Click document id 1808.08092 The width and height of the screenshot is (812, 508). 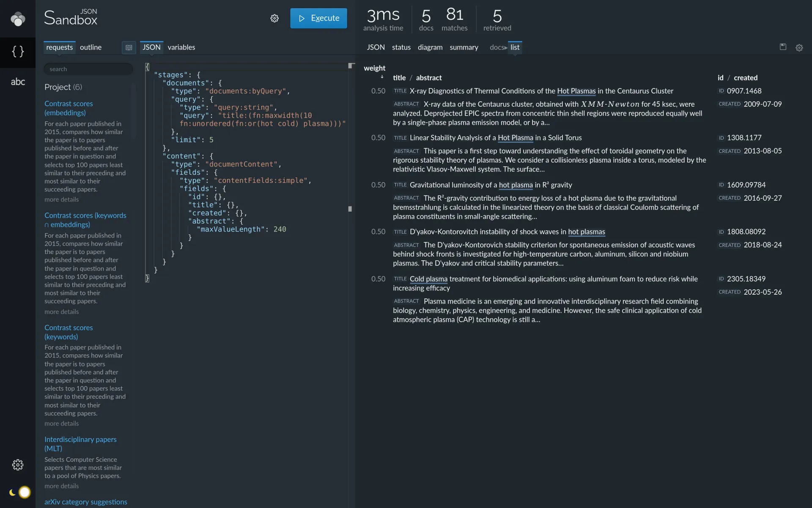coord(746,232)
